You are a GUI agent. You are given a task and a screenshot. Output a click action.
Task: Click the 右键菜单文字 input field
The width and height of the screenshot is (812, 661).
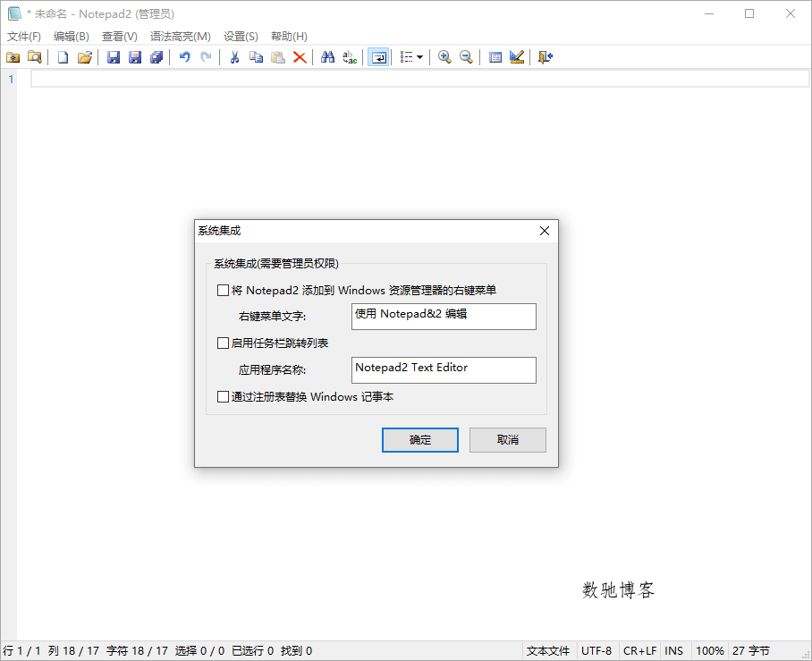point(444,317)
